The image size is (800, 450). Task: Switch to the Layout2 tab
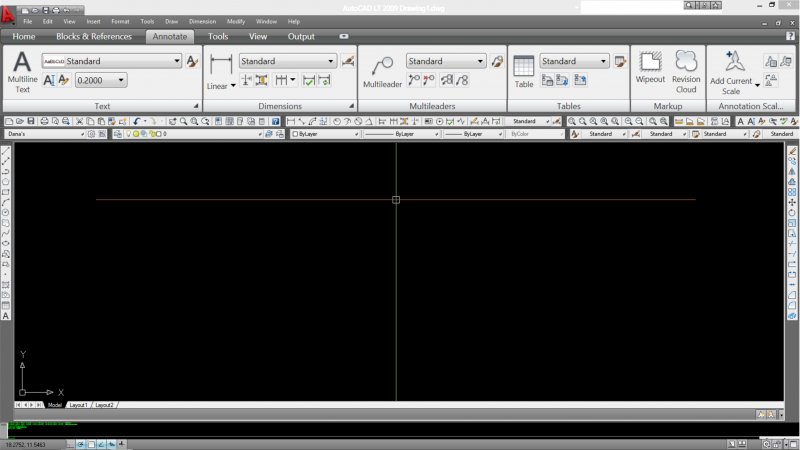[105, 405]
